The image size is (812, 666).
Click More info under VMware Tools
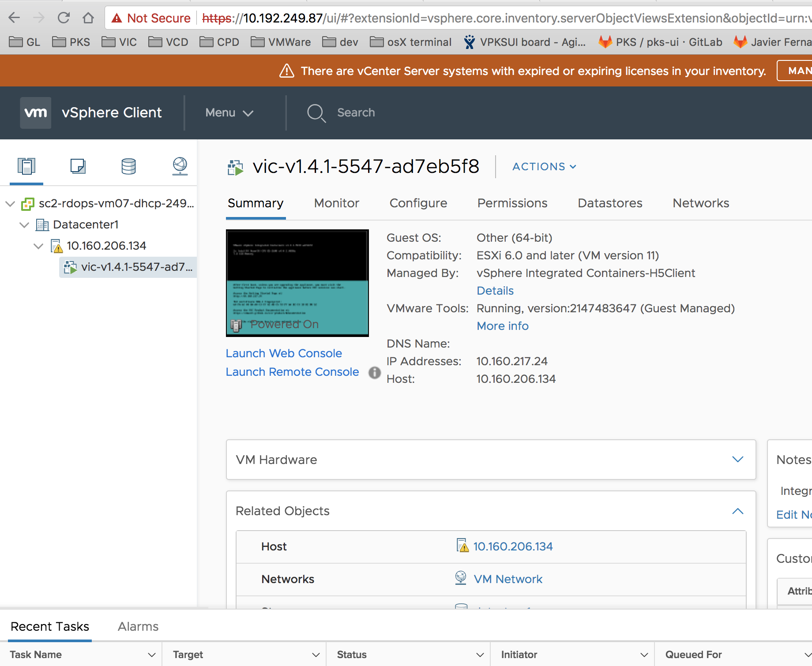(x=502, y=326)
